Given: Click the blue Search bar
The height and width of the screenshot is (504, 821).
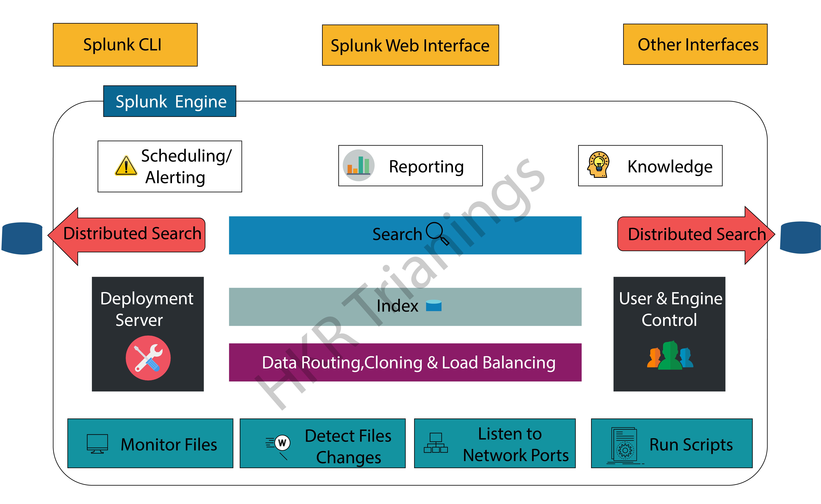Looking at the screenshot, I should tap(405, 235).
